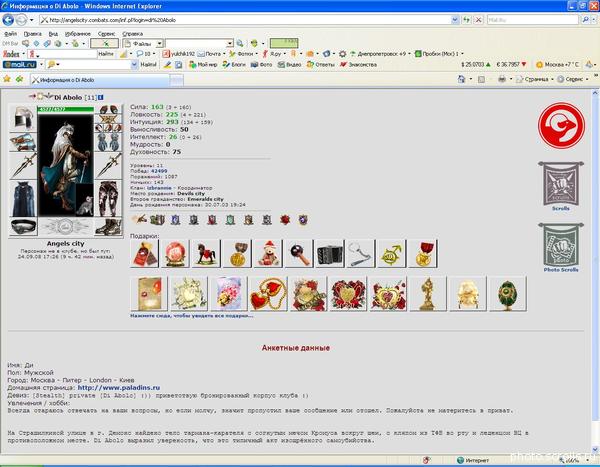Viewport: 600px width, 467px height.
Task: Open the Знакомства toolbar button
Action: (x=359, y=65)
